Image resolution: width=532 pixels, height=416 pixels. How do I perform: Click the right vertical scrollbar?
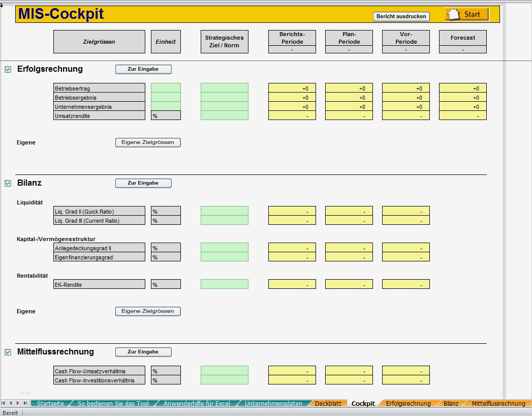tap(528, 203)
